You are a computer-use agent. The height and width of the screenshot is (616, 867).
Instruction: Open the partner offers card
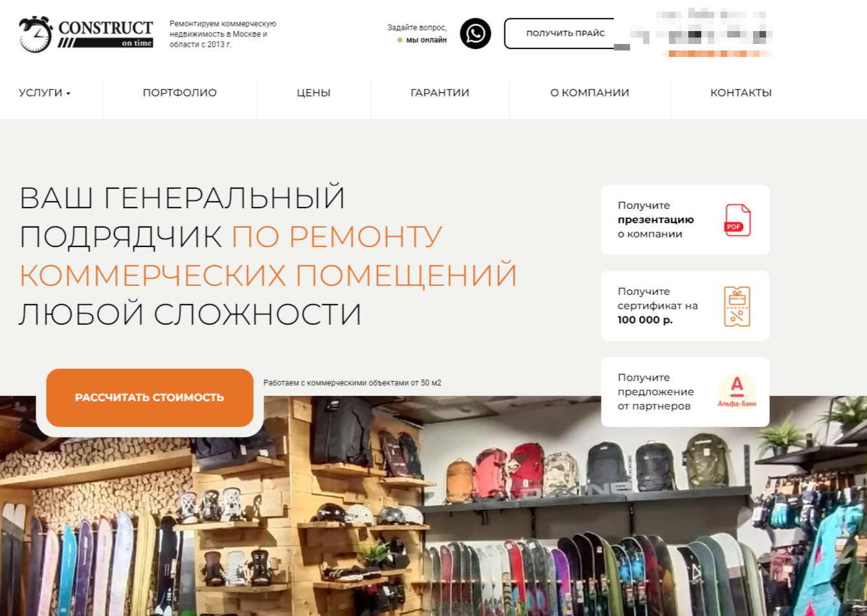685,392
